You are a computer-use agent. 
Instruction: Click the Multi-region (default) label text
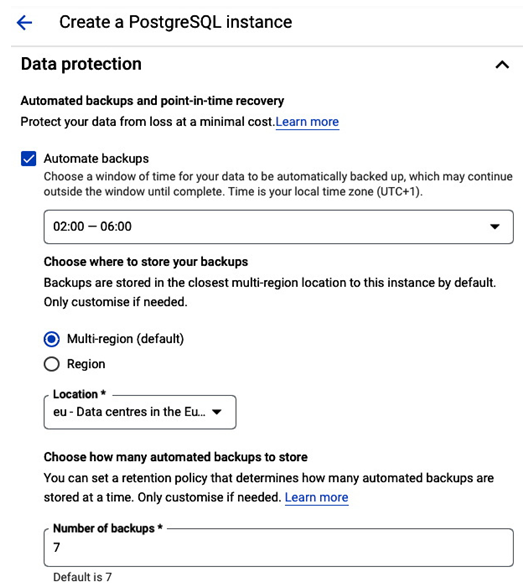pyautogui.click(x=125, y=339)
